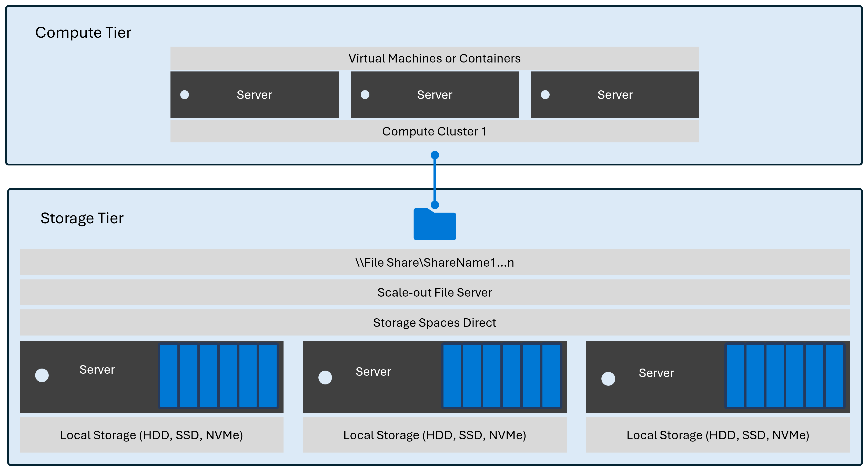Select the Compute Cluster 1 label bar
Viewport: 868px width, 471px height.
434,131
